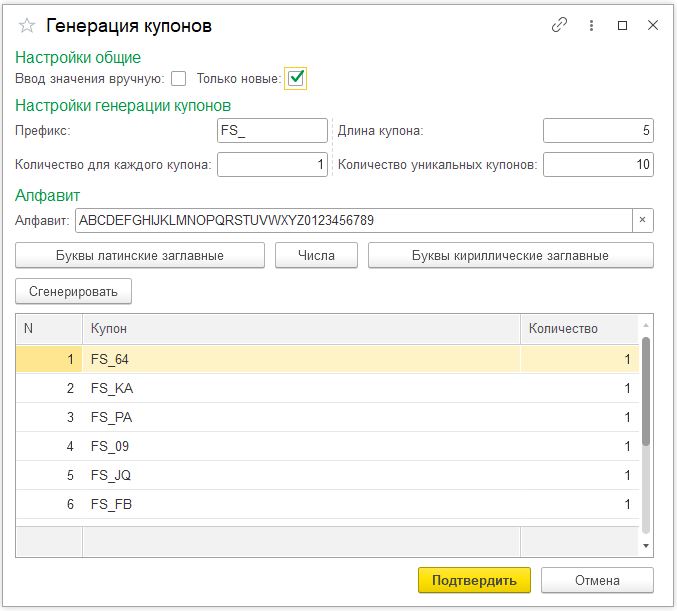The image size is (677, 611).
Task: Change quantity for each coupon field
Action: 272,165
